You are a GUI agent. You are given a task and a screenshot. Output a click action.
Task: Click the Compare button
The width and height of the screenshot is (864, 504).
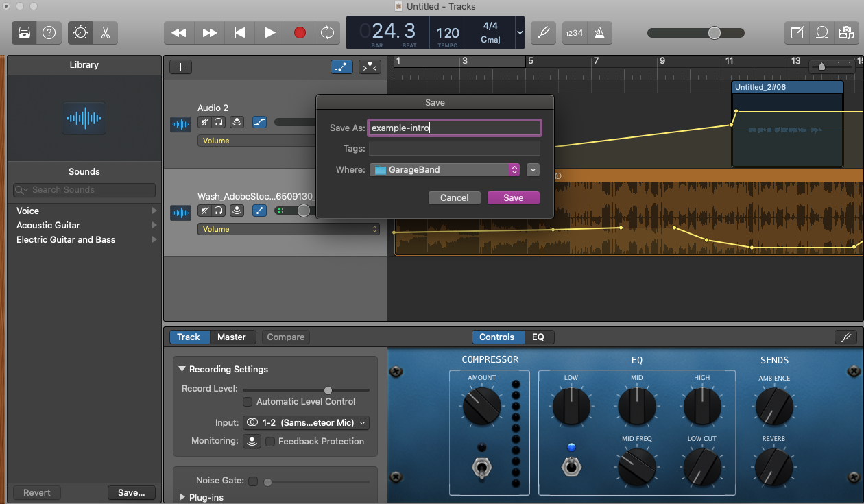[x=286, y=337]
